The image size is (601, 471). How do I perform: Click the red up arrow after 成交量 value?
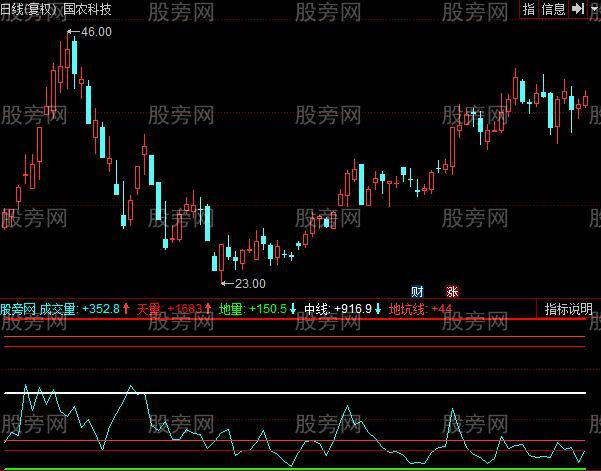coord(127,309)
